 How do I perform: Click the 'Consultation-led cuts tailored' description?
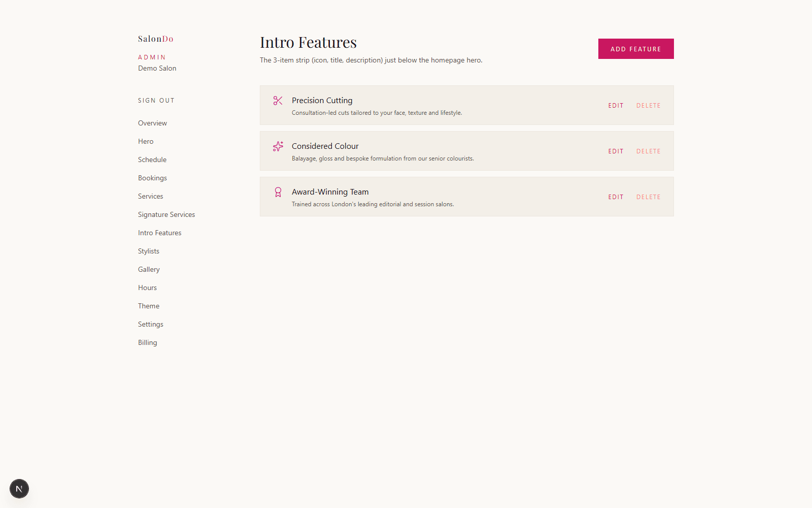coord(377,113)
